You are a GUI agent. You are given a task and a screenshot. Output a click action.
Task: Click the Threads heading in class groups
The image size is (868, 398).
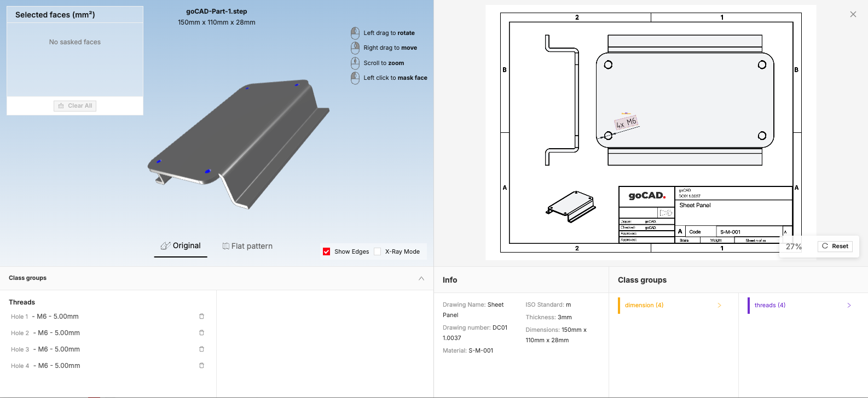[22, 302]
